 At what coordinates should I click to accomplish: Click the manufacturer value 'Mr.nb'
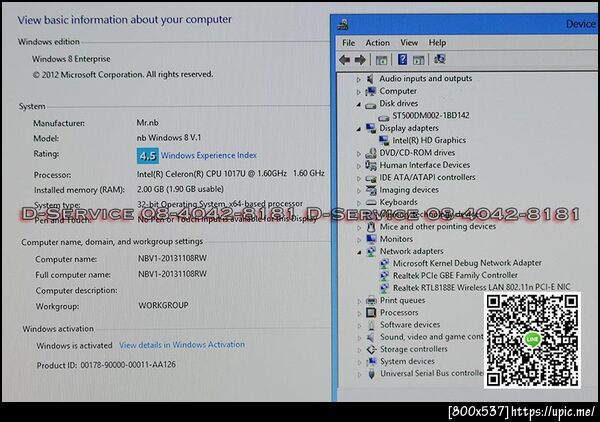point(147,123)
